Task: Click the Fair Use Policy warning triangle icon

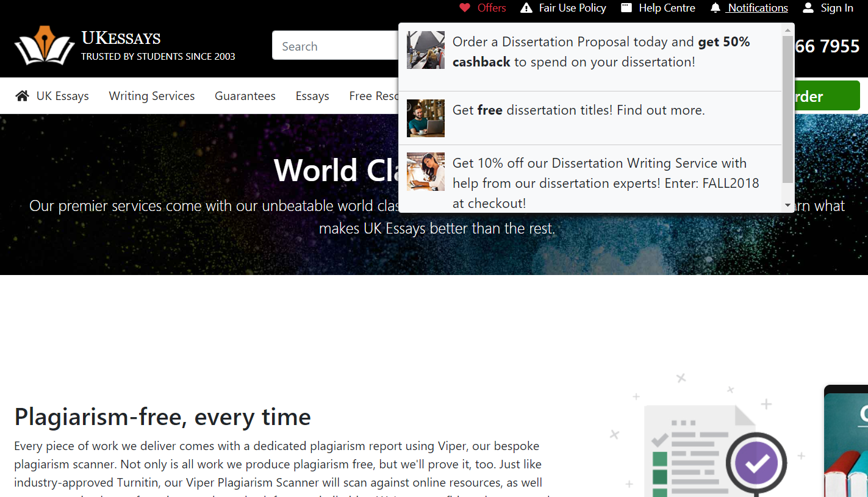Action: pos(526,8)
